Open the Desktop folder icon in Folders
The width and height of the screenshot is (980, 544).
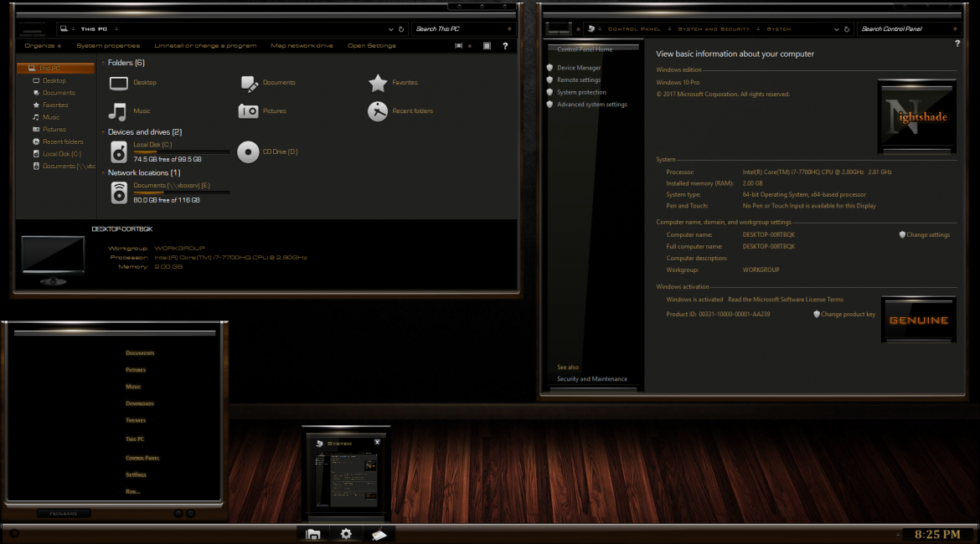[119, 83]
